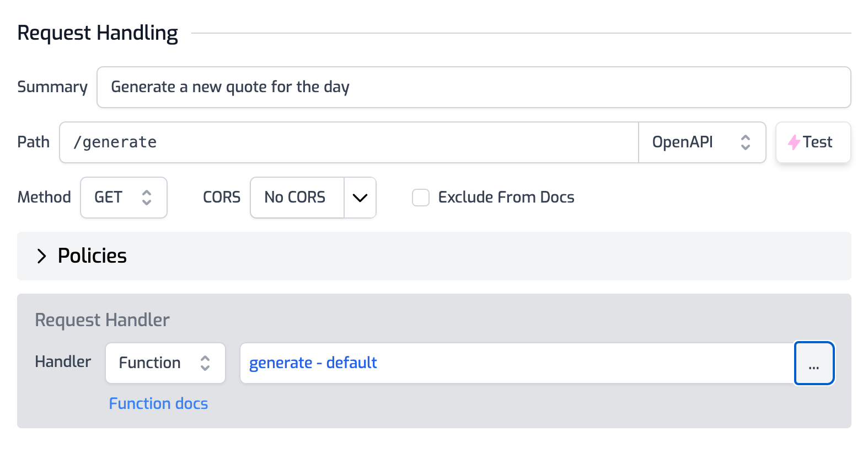Image resolution: width=868 pixels, height=468 pixels.
Task: Click the No CORS policy field
Action: pos(296,198)
